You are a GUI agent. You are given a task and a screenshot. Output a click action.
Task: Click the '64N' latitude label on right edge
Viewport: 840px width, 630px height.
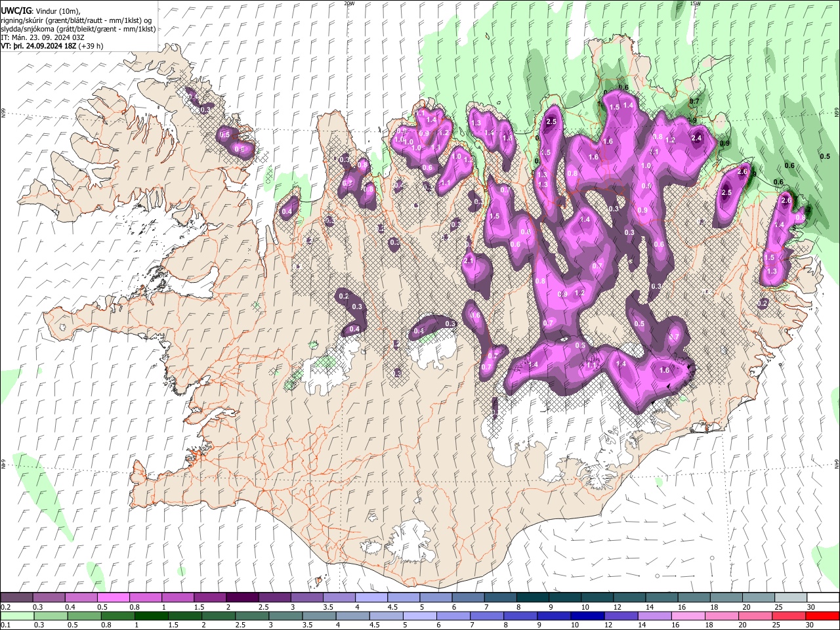tap(837, 463)
